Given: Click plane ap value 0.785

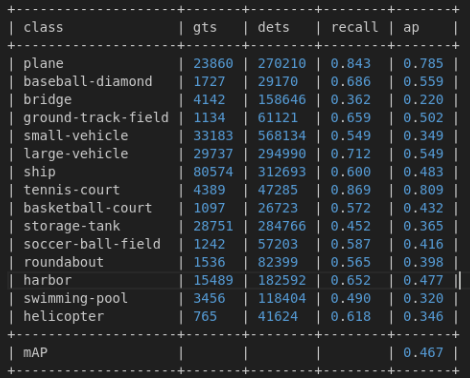Looking at the screenshot, I should coord(423,64).
